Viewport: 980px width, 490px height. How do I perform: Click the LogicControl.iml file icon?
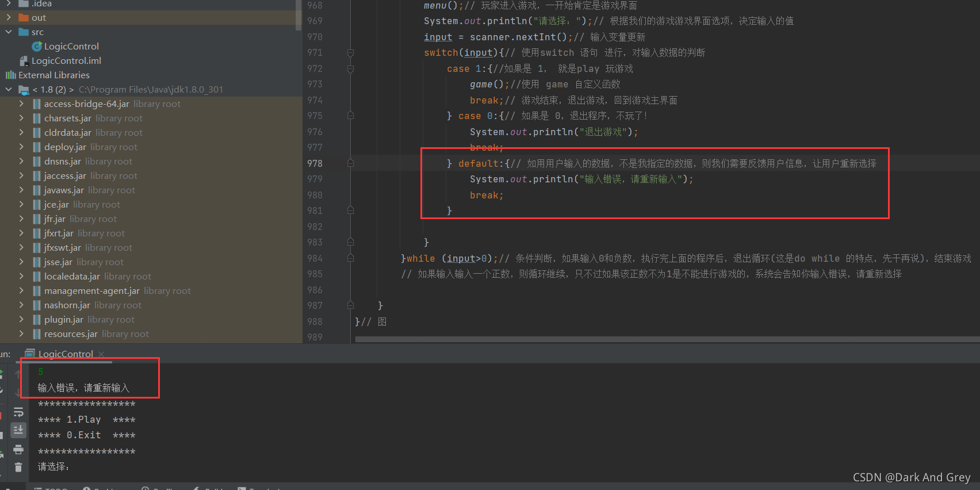(x=24, y=60)
